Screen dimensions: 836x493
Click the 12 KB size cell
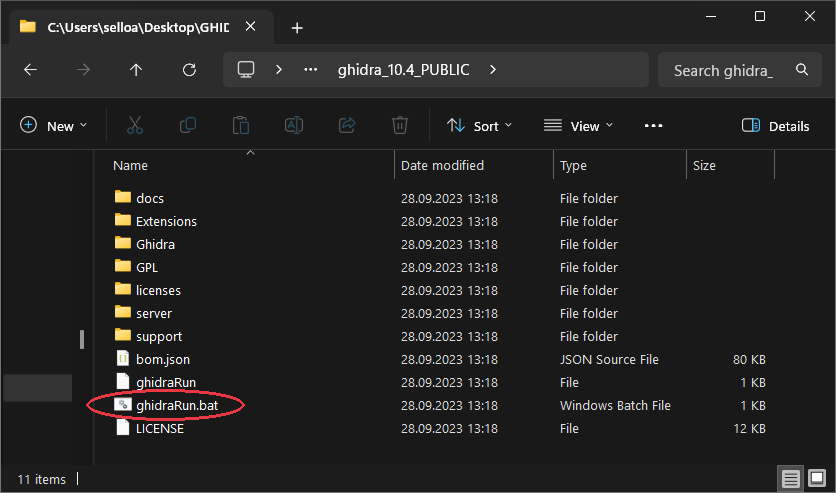pyautogui.click(x=749, y=429)
